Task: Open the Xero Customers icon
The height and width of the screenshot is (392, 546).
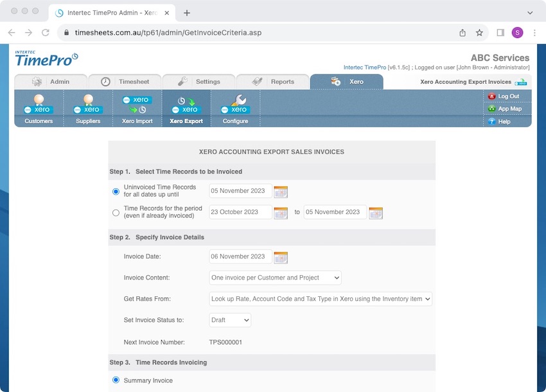Action: 39,105
